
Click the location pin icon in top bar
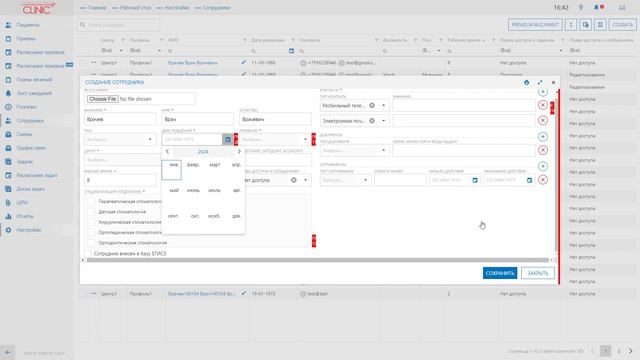581,7
